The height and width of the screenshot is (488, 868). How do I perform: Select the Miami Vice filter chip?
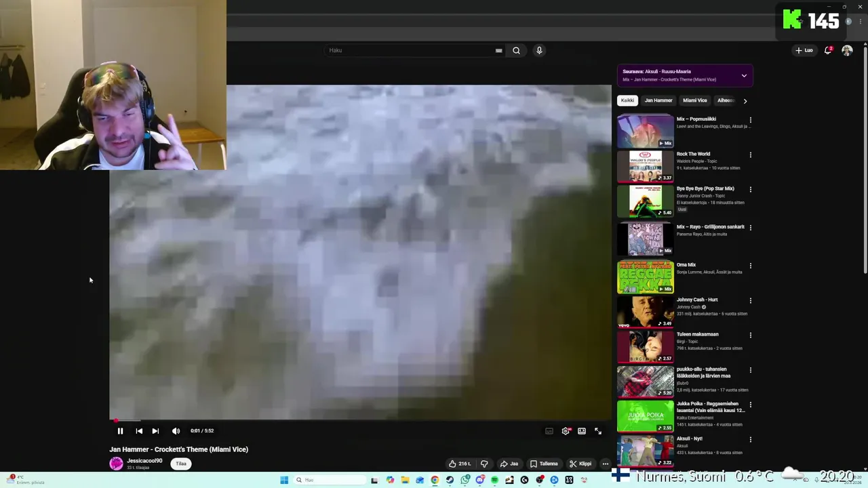694,100
